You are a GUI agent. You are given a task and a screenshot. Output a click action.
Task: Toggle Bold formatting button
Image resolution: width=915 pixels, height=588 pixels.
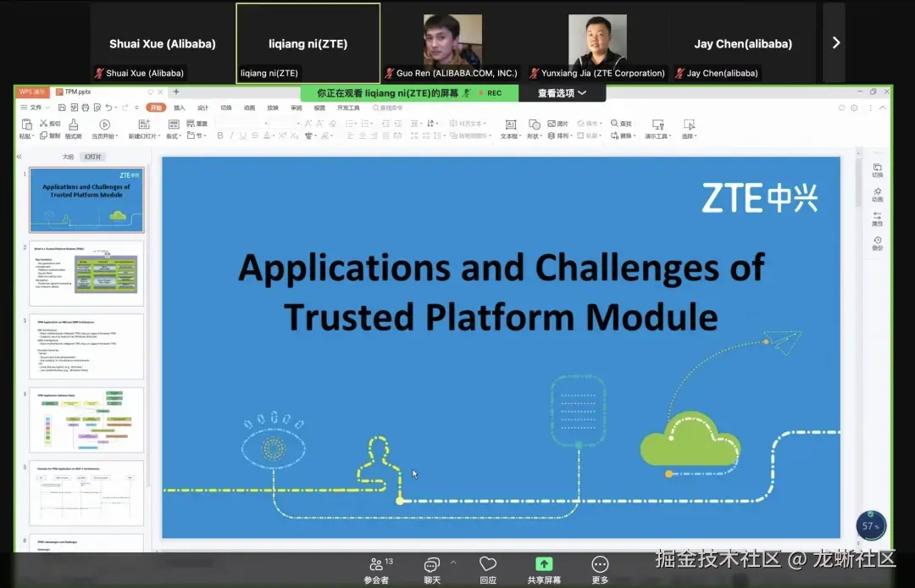[x=220, y=136]
